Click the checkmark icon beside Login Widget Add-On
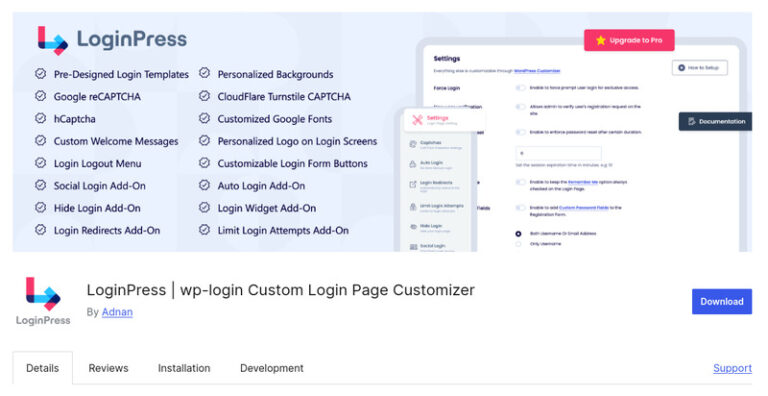Viewport: 768px width, 396px height. pyautogui.click(x=204, y=207)
